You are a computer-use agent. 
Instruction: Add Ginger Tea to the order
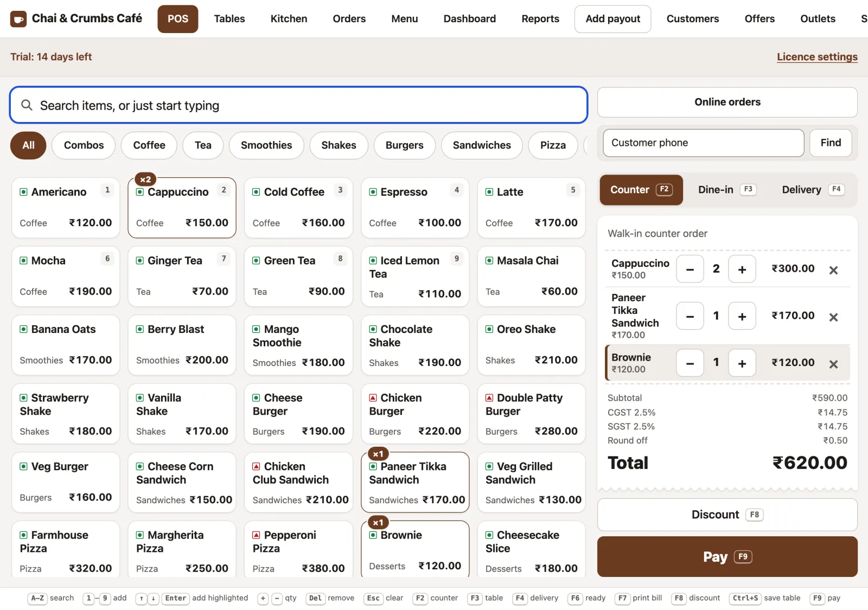point(182,277)
